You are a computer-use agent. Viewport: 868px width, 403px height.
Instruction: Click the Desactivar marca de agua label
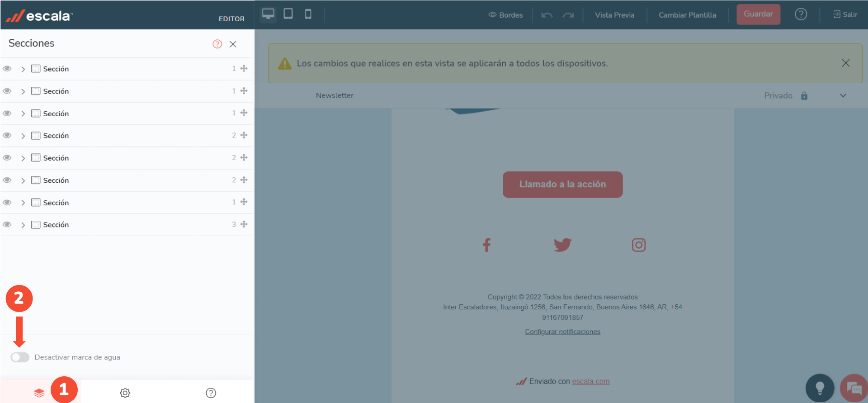(x=77, y=357)
